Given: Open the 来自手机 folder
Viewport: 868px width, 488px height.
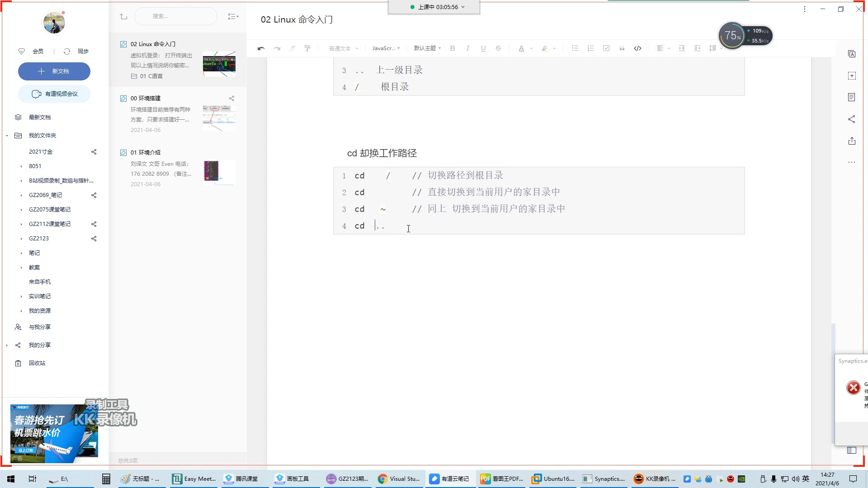Looking at the screenshot, I should [40, 282].
